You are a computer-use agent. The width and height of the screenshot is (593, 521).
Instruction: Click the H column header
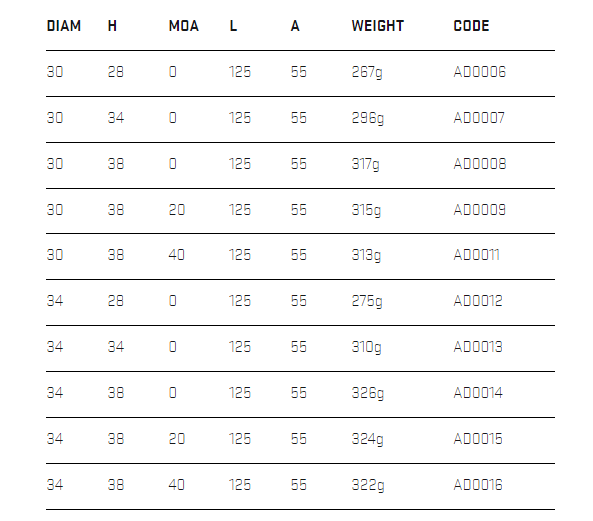tap(112, 26)
